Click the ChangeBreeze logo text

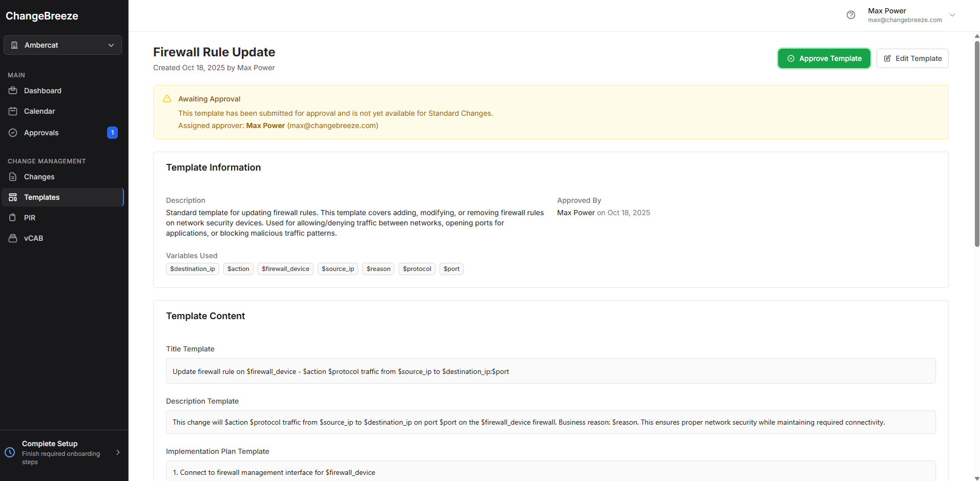pos(42,16)
